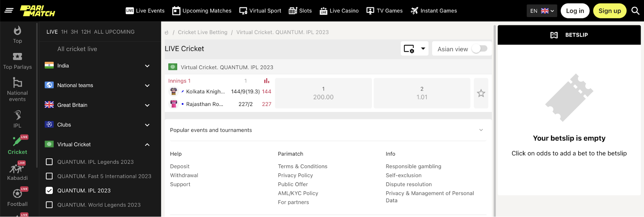Open the Deposit help link
Screen dimensions: 644x217
point(180,166)
